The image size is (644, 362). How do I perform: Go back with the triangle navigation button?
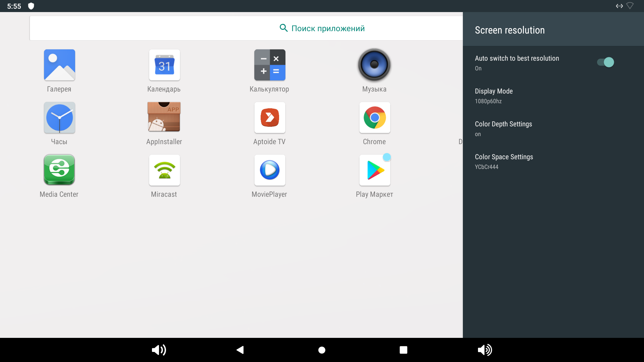click(x=240, y=350)
